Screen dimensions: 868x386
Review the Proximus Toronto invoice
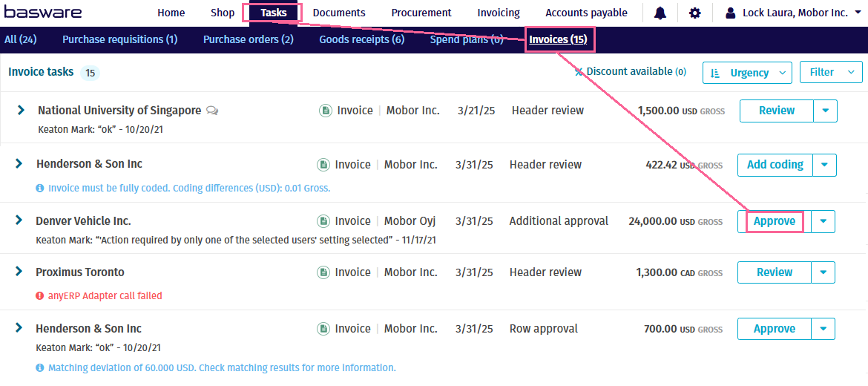(775, 272)
